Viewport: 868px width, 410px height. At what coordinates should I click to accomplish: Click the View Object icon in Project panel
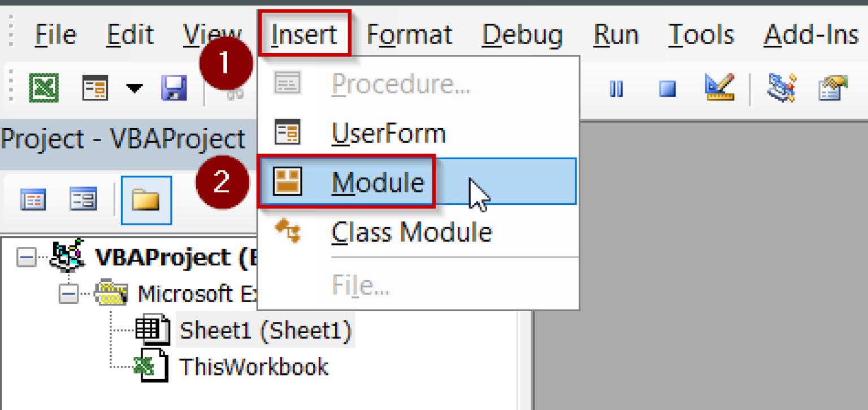coord(83,199)
